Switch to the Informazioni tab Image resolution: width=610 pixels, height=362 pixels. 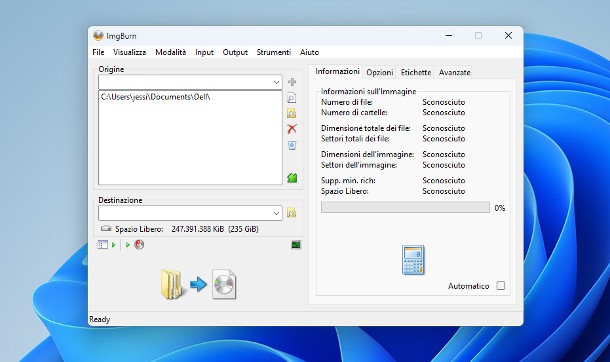tap(337, 71)
